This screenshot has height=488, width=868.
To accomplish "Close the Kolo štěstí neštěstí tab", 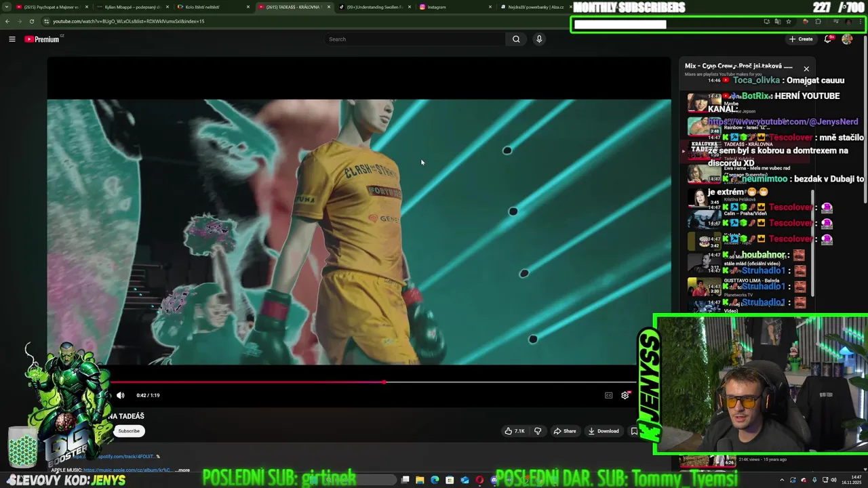I will (x=248, y=7).
